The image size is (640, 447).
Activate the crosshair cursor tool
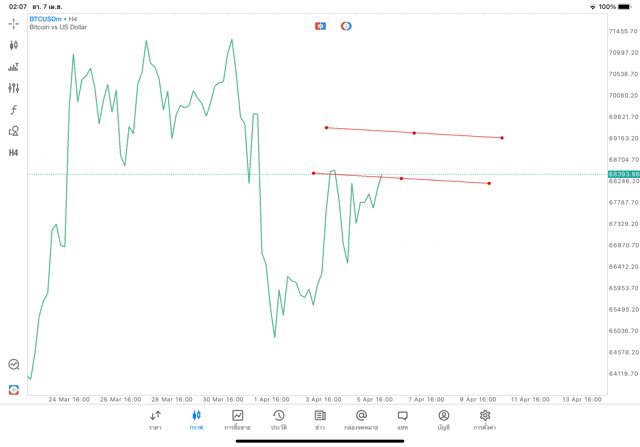coord(14,23)
